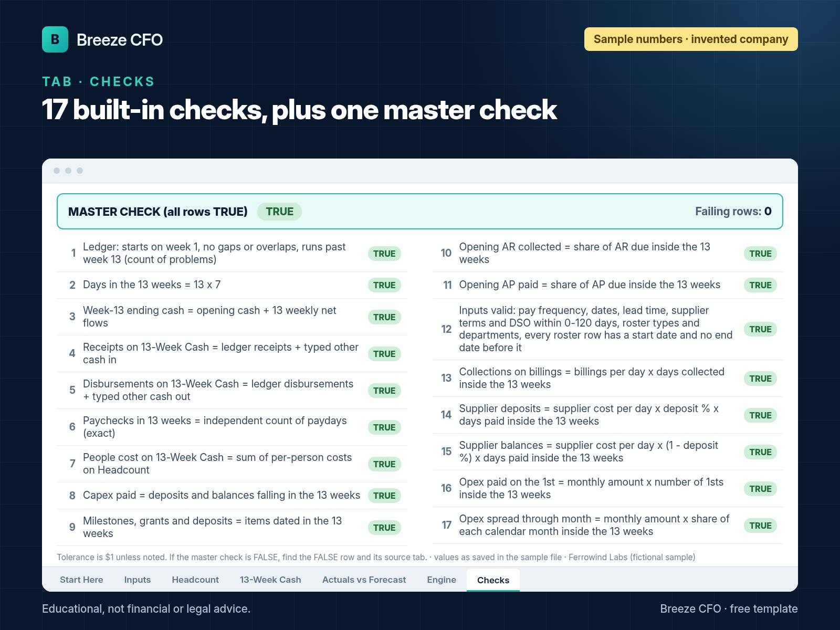840x630 pixels.
Task: Click TRUE badge for Capex paid check
Action: 384,496
